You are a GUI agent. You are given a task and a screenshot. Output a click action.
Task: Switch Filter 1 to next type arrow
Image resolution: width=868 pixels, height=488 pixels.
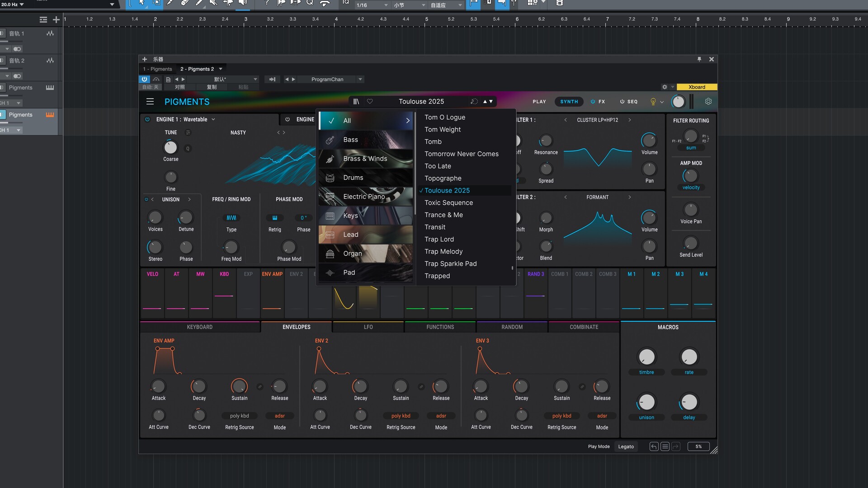click(629, 120)
